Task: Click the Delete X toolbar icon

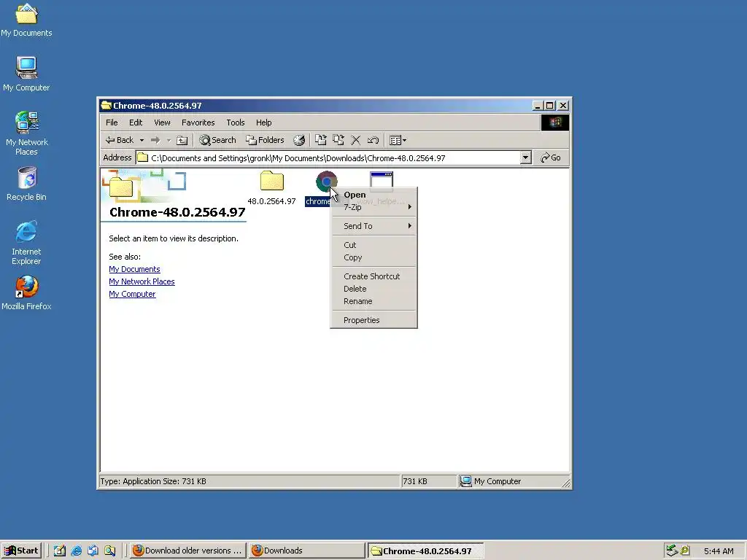Action: pyautogui.click(x=355, y=140)
